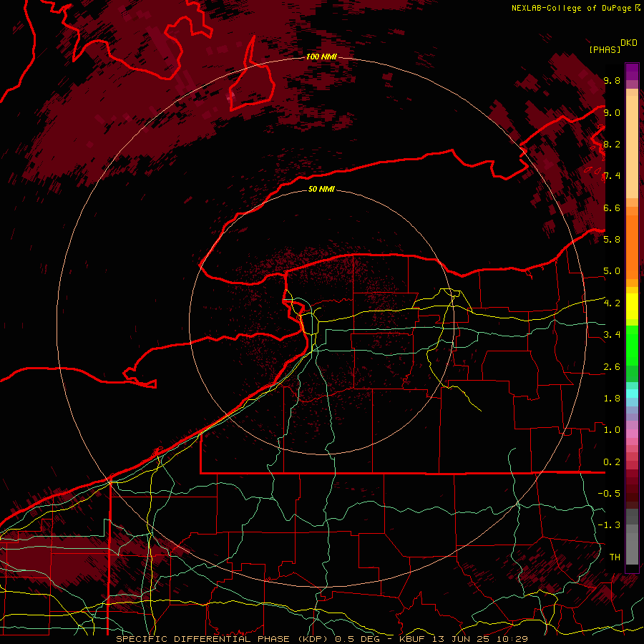Click the purple top segment of color bar

click(x=632, y=72)
